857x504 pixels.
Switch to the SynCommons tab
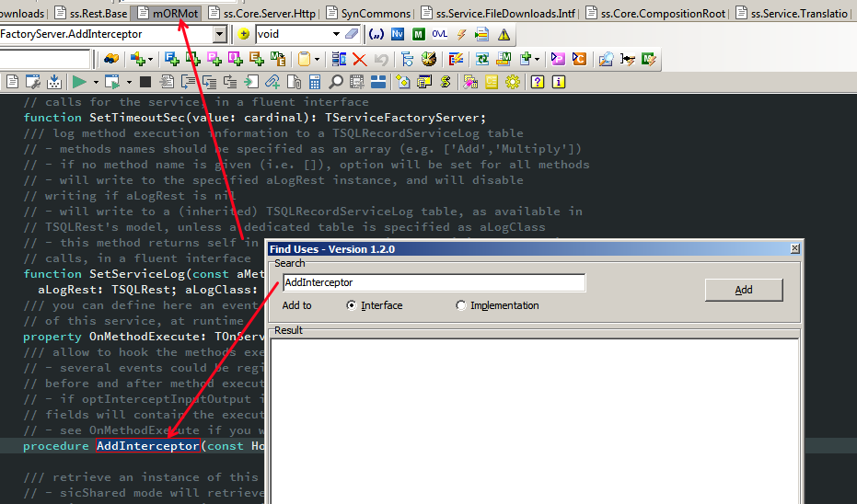tap(368, 13)
